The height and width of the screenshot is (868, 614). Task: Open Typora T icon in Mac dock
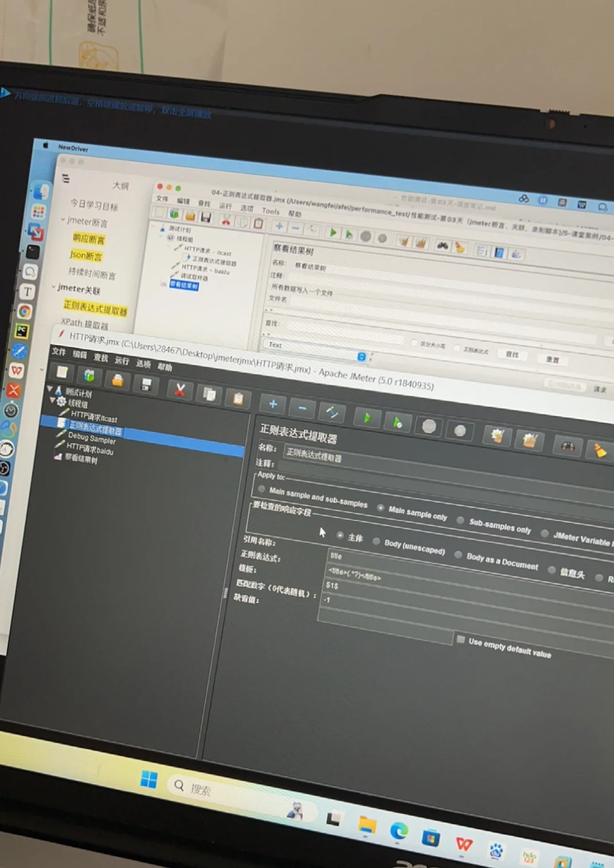tap(27, 291)
